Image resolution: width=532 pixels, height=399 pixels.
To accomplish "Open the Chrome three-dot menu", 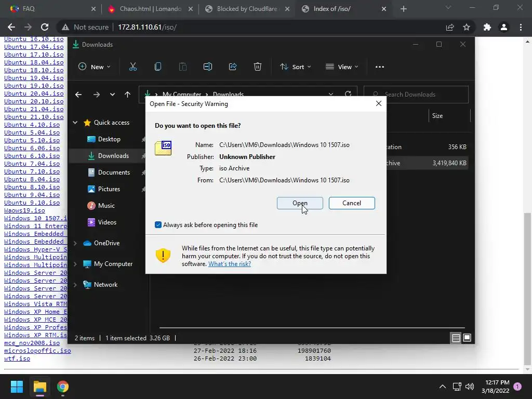I will click(x=521, y=27).
